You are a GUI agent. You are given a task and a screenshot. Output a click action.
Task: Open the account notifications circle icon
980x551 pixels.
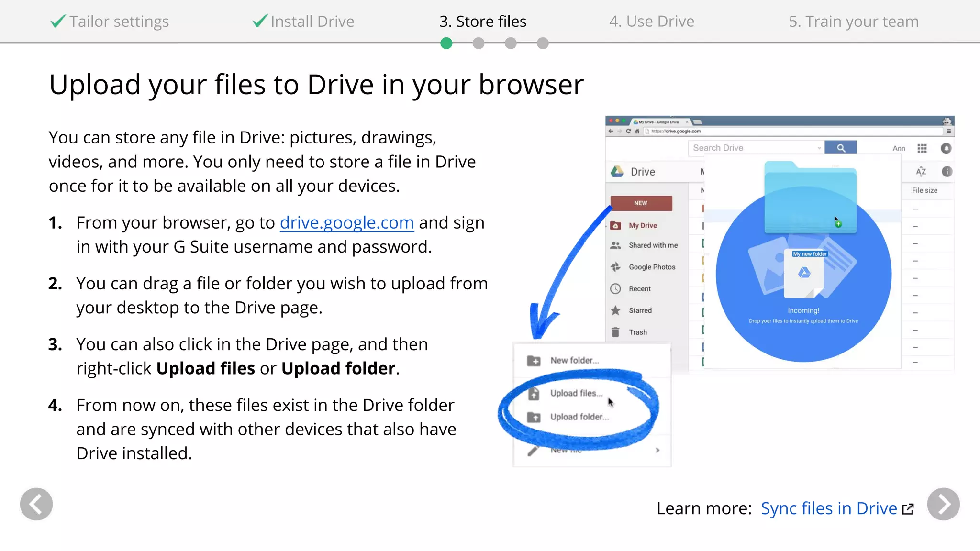pyautogui.click(x=946, y=148)
